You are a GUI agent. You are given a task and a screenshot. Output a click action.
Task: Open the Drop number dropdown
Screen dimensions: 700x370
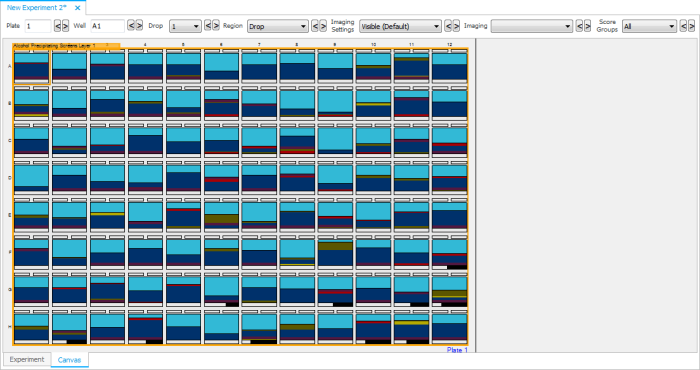pos(185,26)
